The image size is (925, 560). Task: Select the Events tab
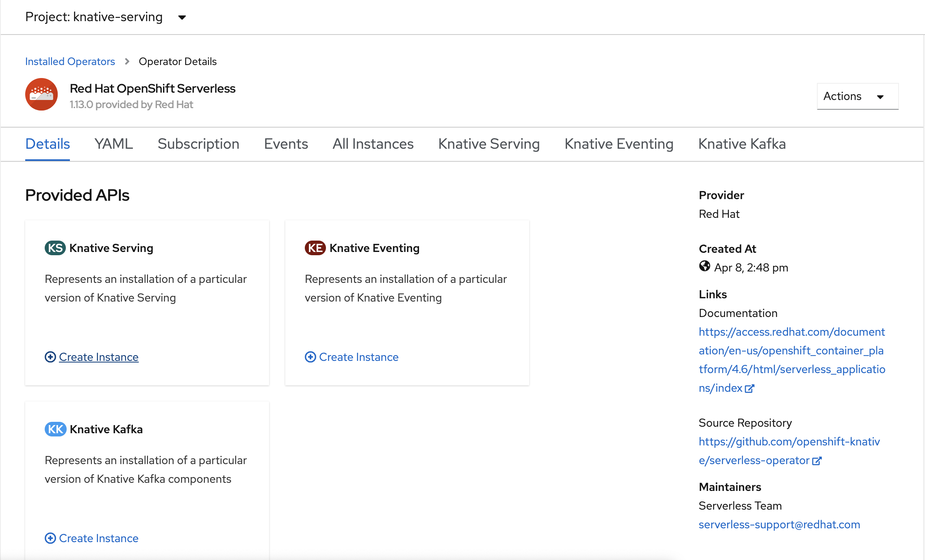(x=286, y=143)
